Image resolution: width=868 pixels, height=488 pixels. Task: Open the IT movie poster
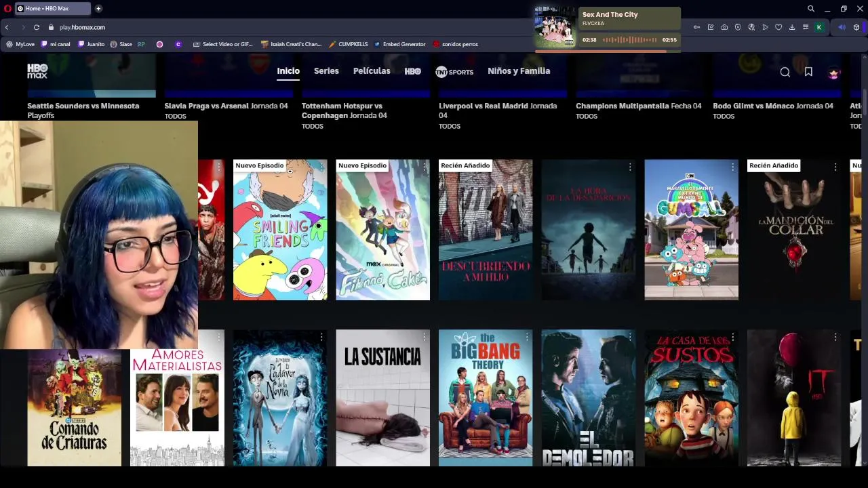[x=794, y=398]
